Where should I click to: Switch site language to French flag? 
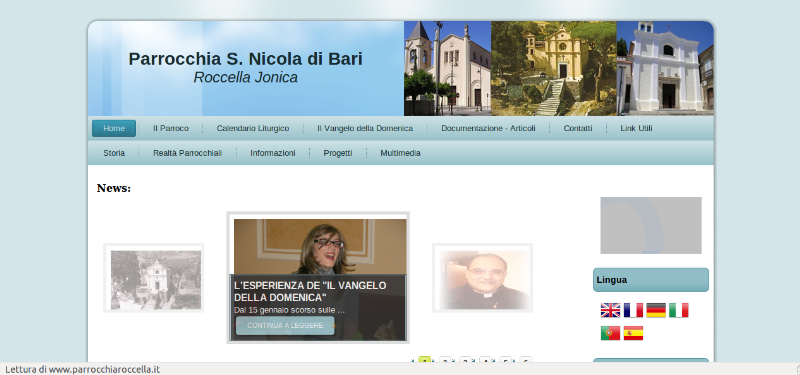(633, 310)
